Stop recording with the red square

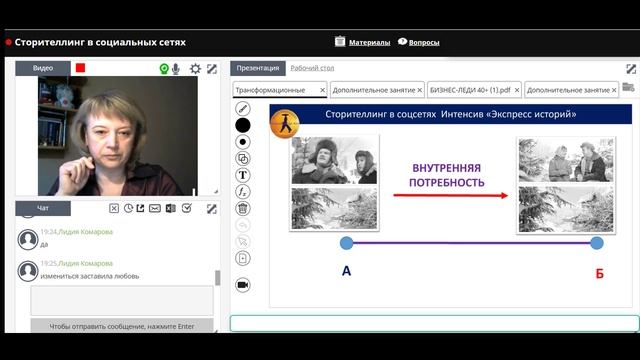click(80, 68)
